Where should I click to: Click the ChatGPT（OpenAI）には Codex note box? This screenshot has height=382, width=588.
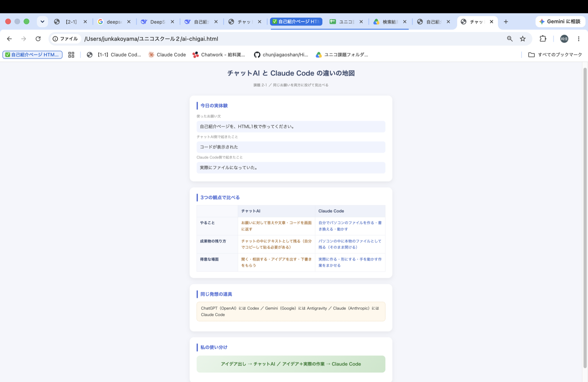tap(291, 311)
